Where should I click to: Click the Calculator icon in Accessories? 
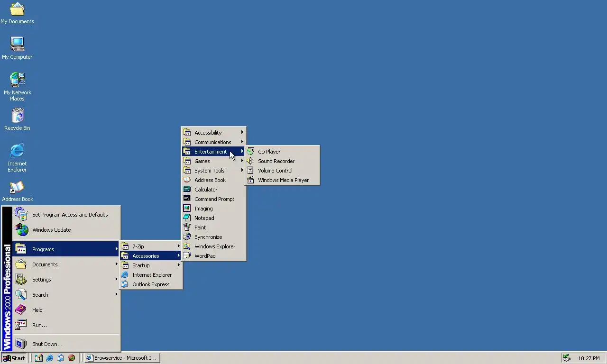[x=187, y=190]
